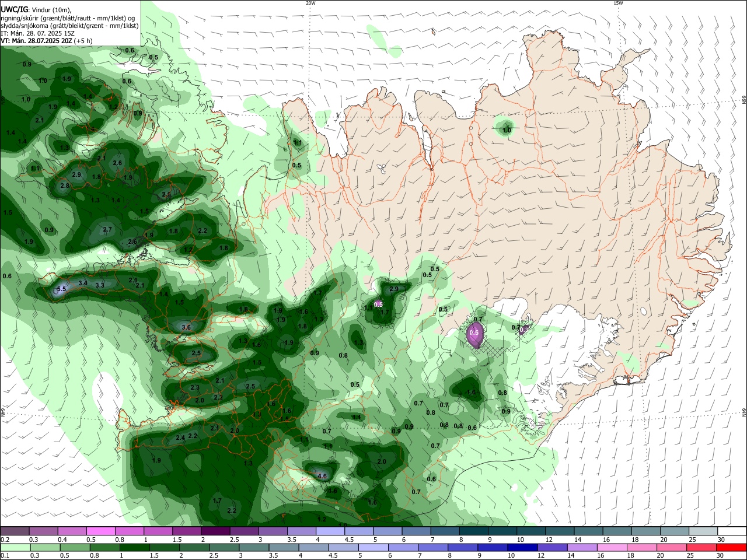Select the 0.4 label in the upper legend row

62,540
